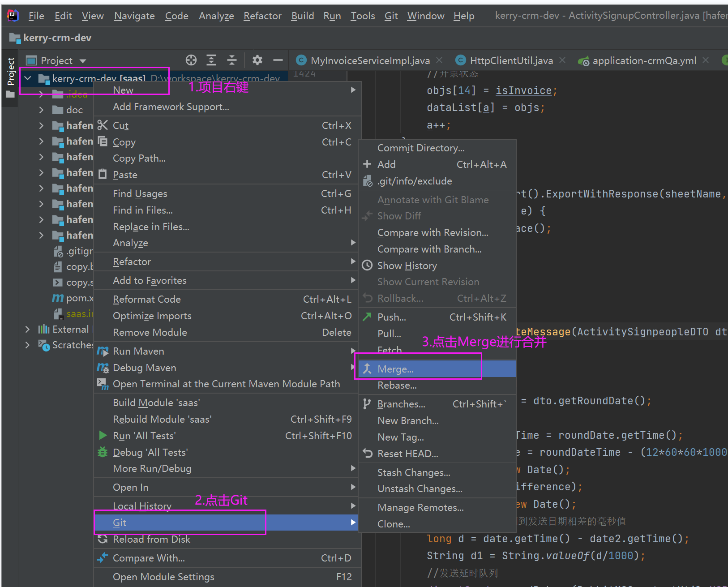Expand the doc folder

41,110
